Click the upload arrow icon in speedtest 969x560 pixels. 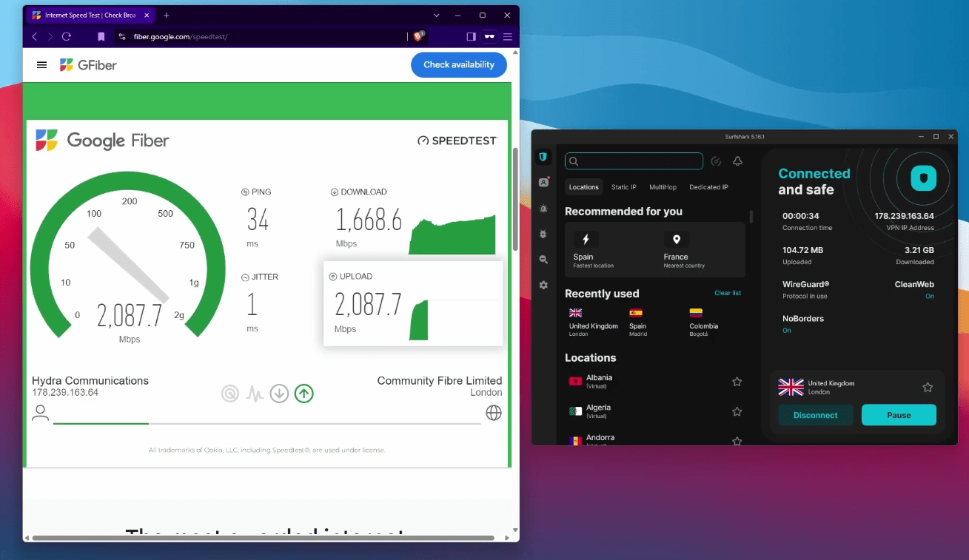(x=304, y=394)
